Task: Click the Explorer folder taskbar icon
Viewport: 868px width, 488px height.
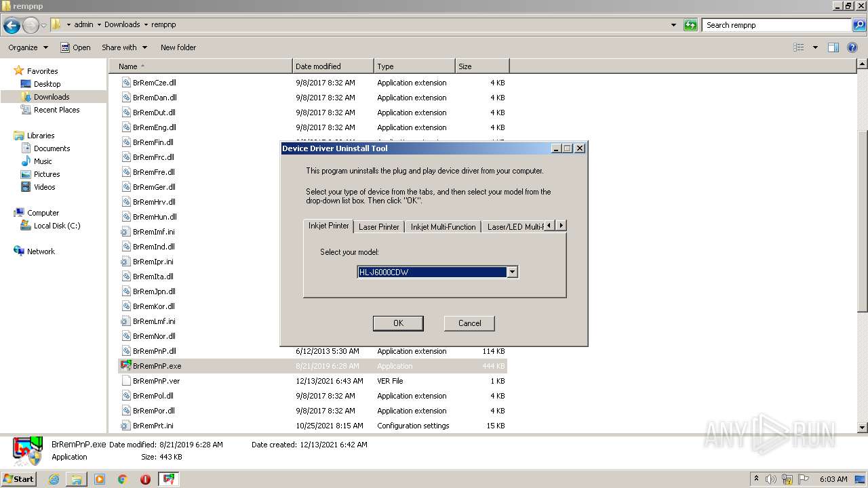Action: click(x=77, y=479)
